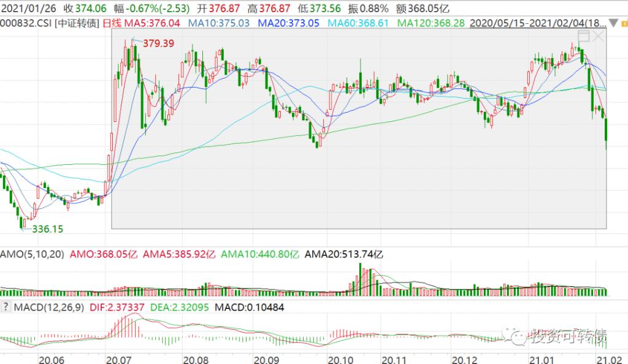Click the 2020/05/15-2021/02/04 date range link

pyautogui.click(x=538, y=23)
